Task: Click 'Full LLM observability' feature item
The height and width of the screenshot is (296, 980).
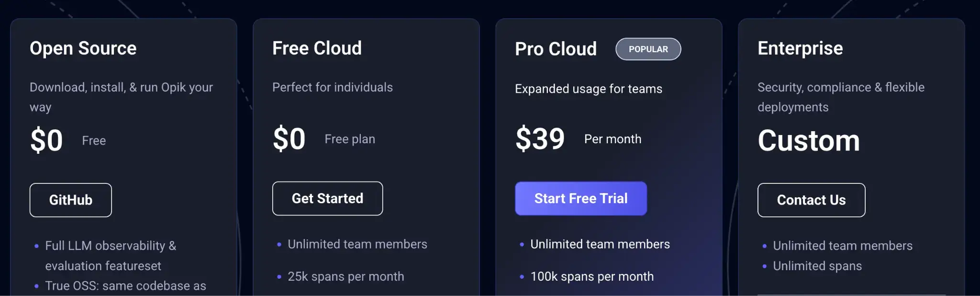Action: click(x=111, y=246)
